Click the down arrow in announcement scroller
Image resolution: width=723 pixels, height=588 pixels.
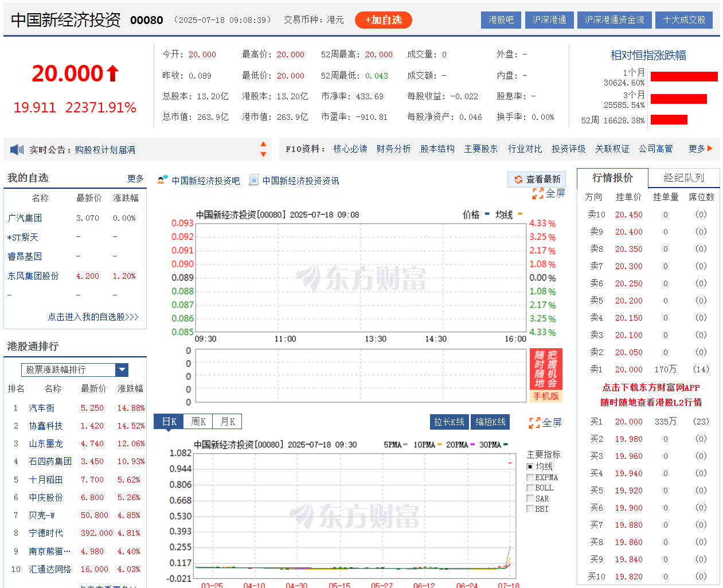pyautogui.click(x=263, y=154)
